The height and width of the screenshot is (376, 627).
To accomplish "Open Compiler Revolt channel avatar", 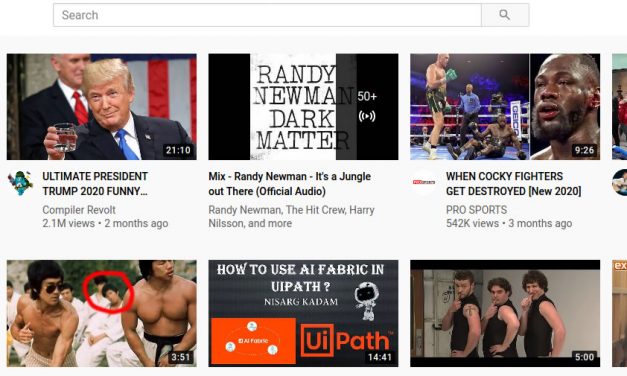I will [20, 183].
